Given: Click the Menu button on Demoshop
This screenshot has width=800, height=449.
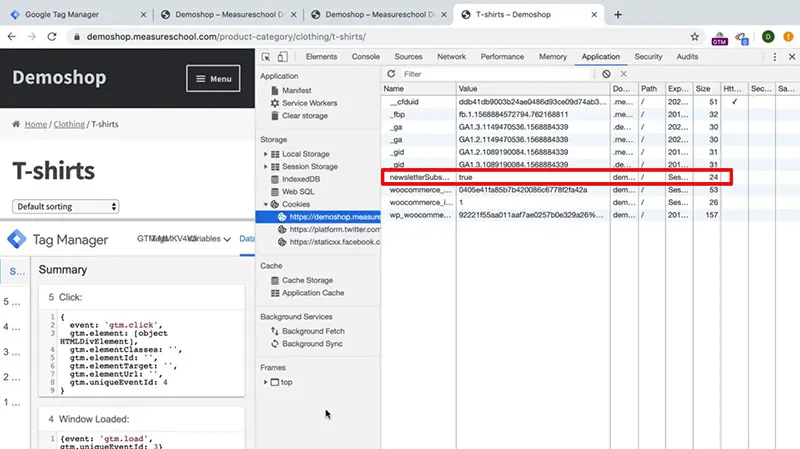Looking at the screenshot, I should 213,79.
